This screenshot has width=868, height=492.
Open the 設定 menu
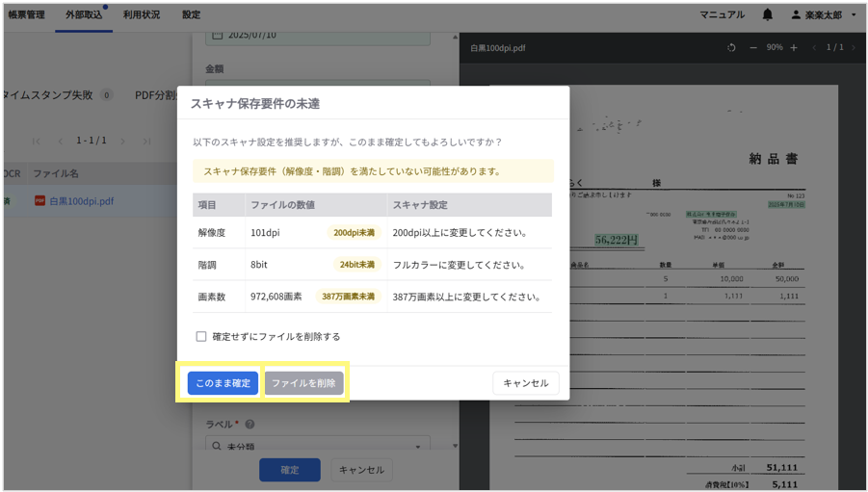click(x=192, y=15)
